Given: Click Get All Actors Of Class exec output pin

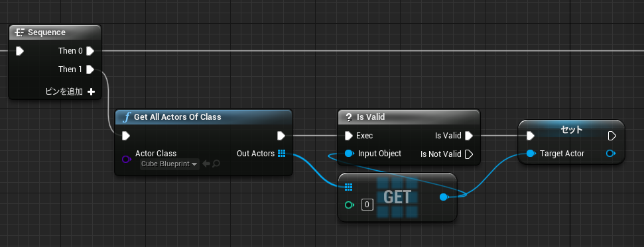Looking at the screenshot, I should (x=281, y=135).
